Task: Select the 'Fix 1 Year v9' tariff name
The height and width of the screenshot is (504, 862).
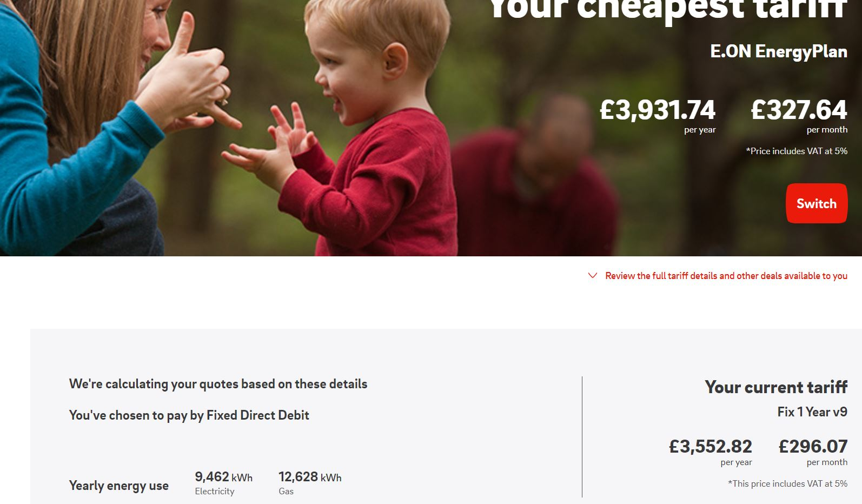Action: 812,412
